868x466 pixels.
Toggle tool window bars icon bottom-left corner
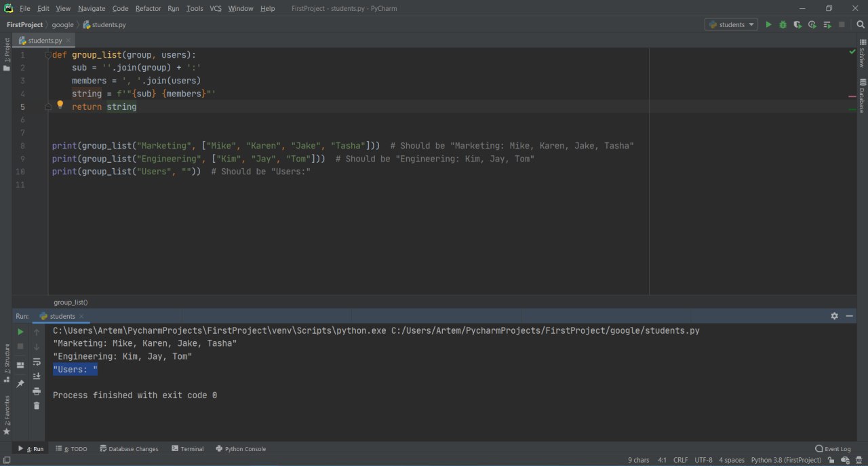5,460
